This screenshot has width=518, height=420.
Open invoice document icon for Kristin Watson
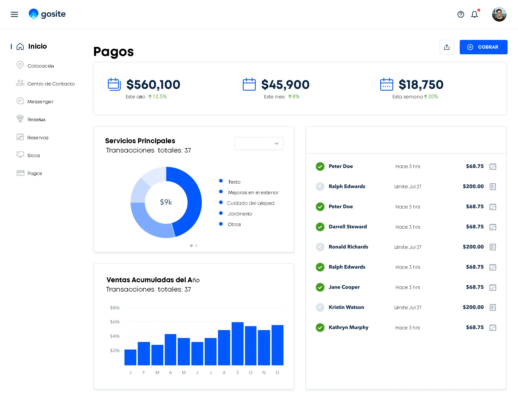[493, 307]
